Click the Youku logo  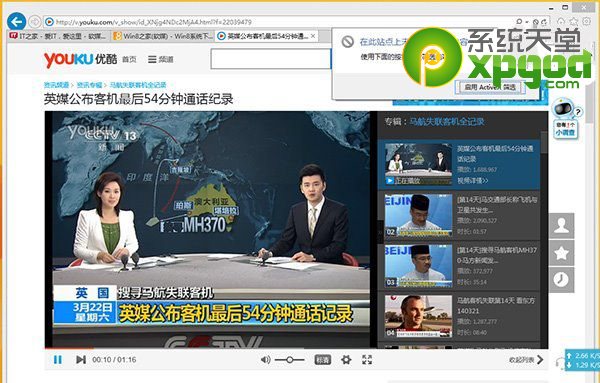(80, 59)
